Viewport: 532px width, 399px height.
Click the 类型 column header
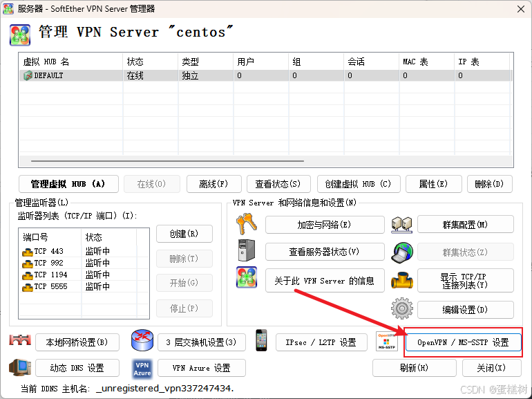pyautogui.click(x=206, y=62)
